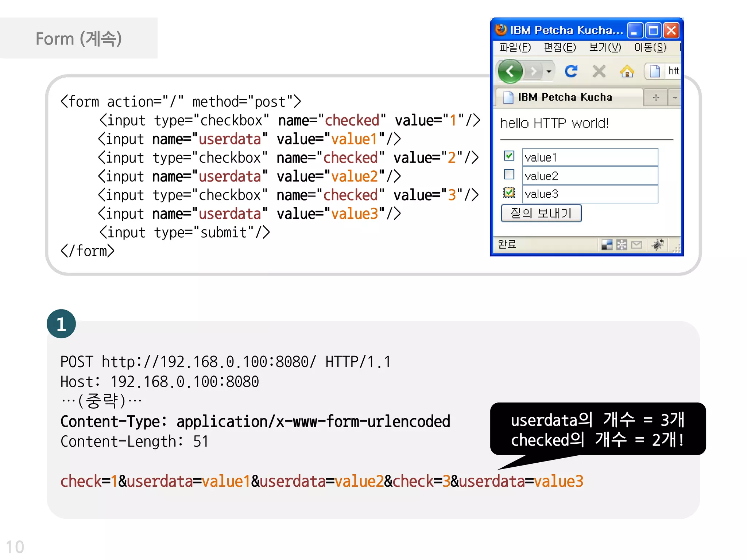Check the checkbox beside value2
This screenshot has height=560, width=747.
point(509,174)
